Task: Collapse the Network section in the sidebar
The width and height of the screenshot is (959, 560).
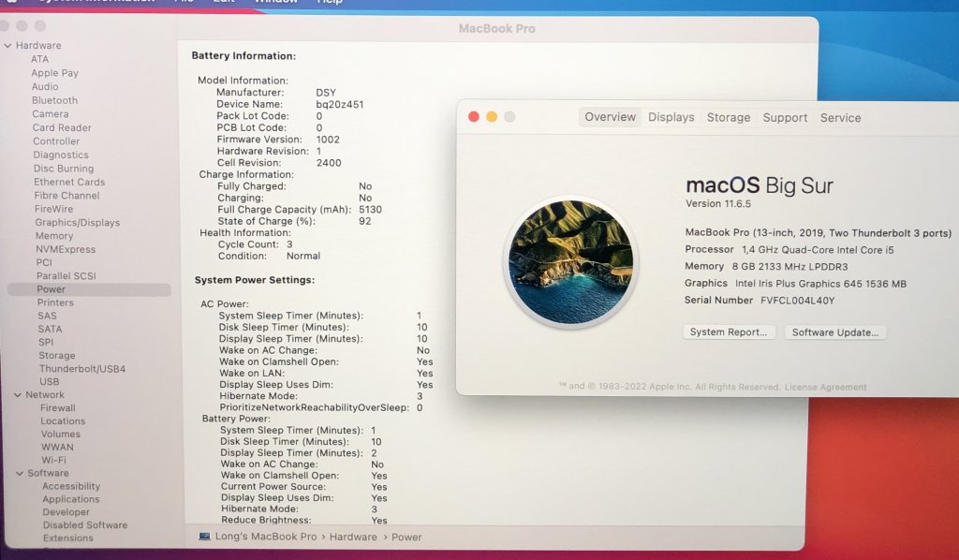Action: 18,395
